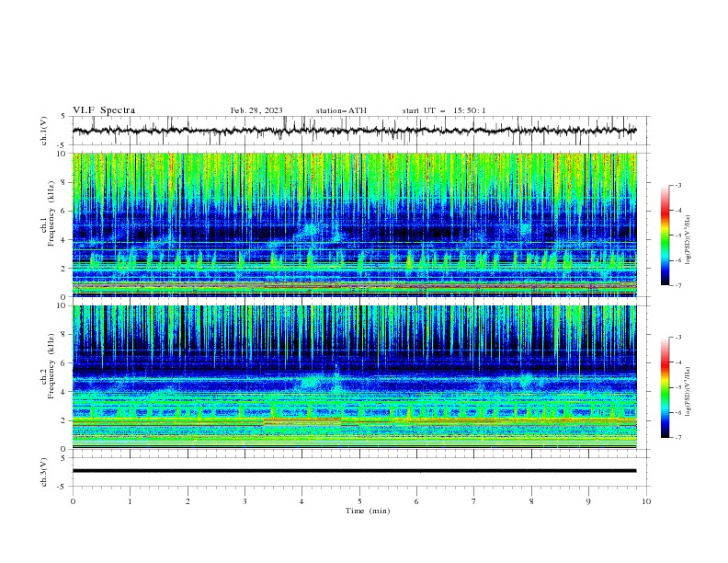The height and width of the screenshot is (563, 728).
Task: Click the "5" tick on the time axis
Action: click(x=359, y=501)
